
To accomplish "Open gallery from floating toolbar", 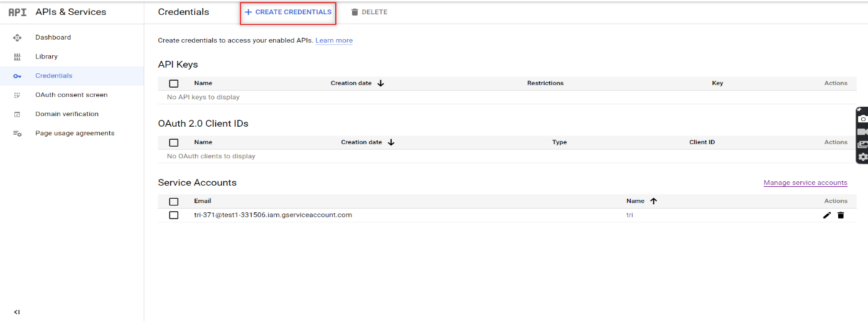I will coord(862,144).
